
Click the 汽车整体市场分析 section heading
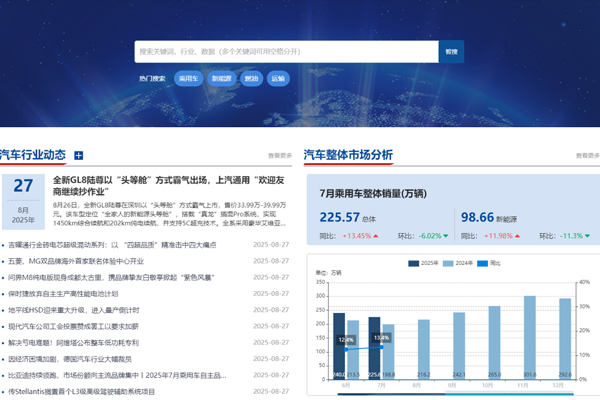click(x=348, y=155)
